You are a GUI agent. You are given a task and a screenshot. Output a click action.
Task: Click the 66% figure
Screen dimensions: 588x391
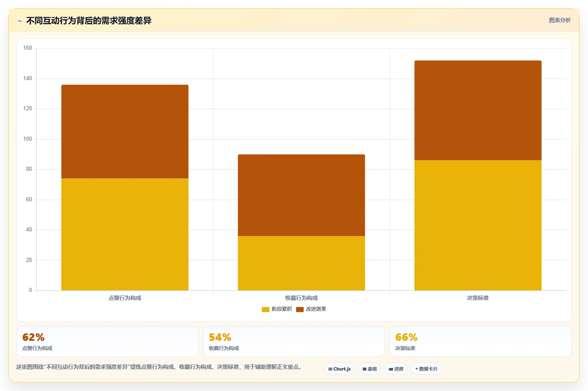click(406, 337)
